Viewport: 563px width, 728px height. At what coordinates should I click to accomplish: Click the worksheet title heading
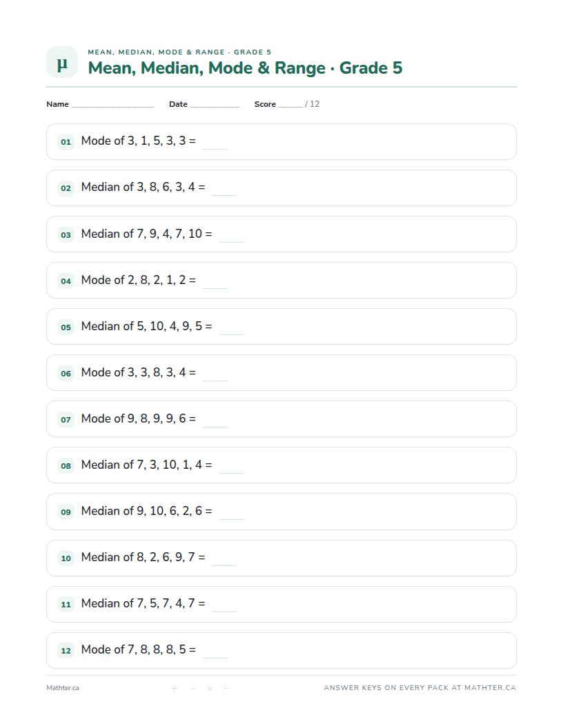(245, 68)
